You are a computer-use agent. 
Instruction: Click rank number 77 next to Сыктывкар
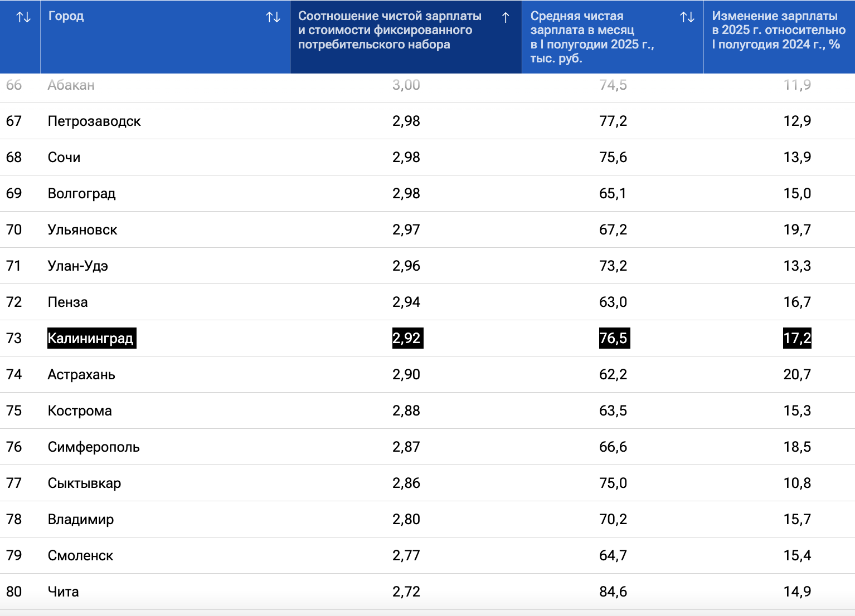click(14, 483)
